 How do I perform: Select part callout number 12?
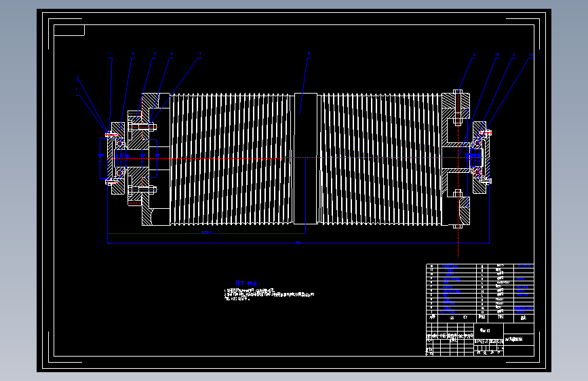point(531,55)
